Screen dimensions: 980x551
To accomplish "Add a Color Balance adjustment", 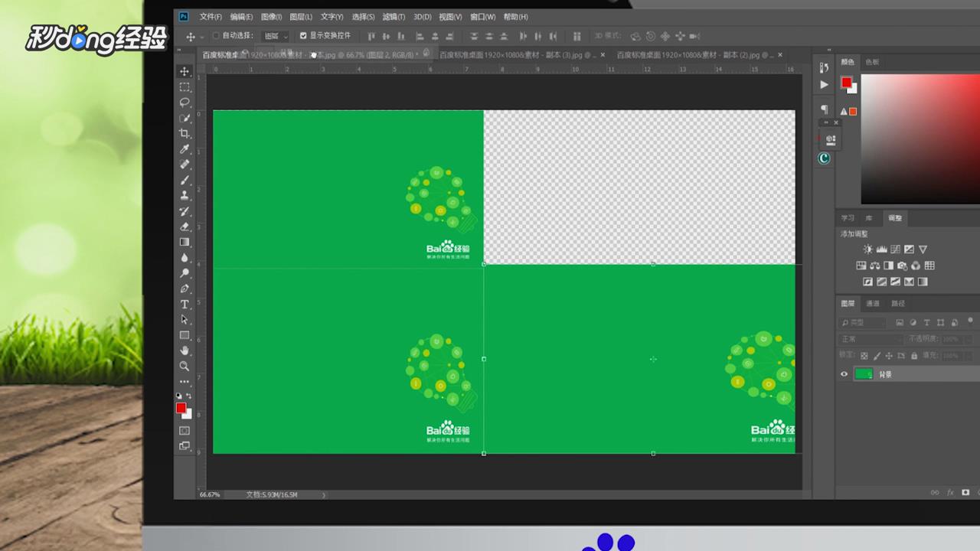I will click(x=874, y=266).
